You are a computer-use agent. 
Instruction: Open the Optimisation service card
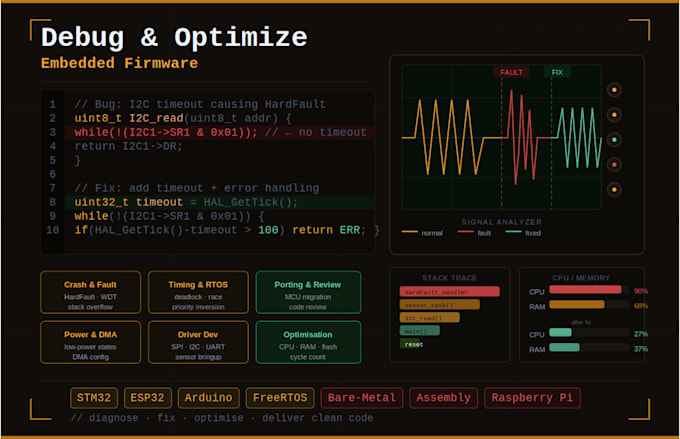[308, 342]
